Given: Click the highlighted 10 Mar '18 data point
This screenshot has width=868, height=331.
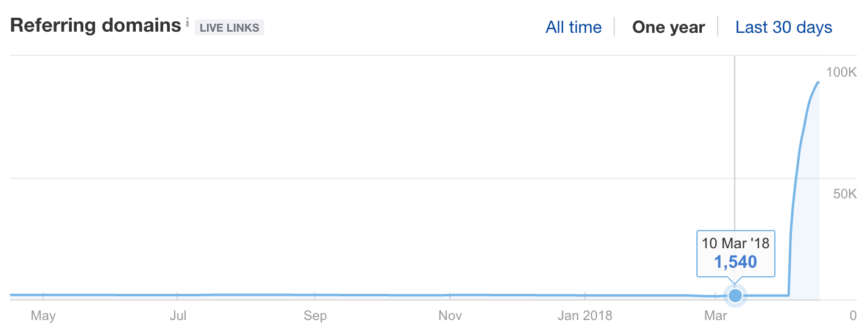Looking at the screenshot, I should pos(735,296).
